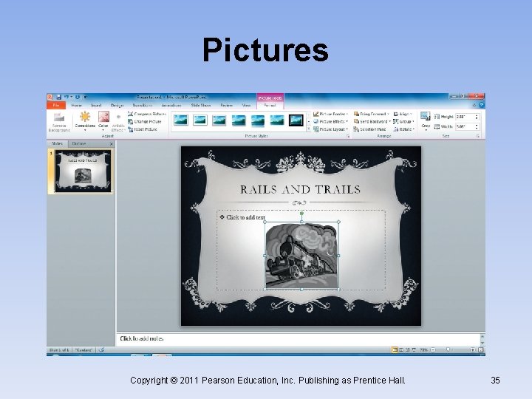Click the Remove Background button
Image resolution: width=532 pixels, height=399 pixels.
(59, 122)
